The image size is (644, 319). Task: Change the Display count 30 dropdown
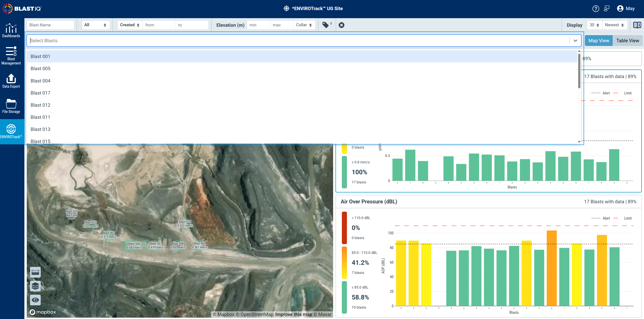pos(594,25)
